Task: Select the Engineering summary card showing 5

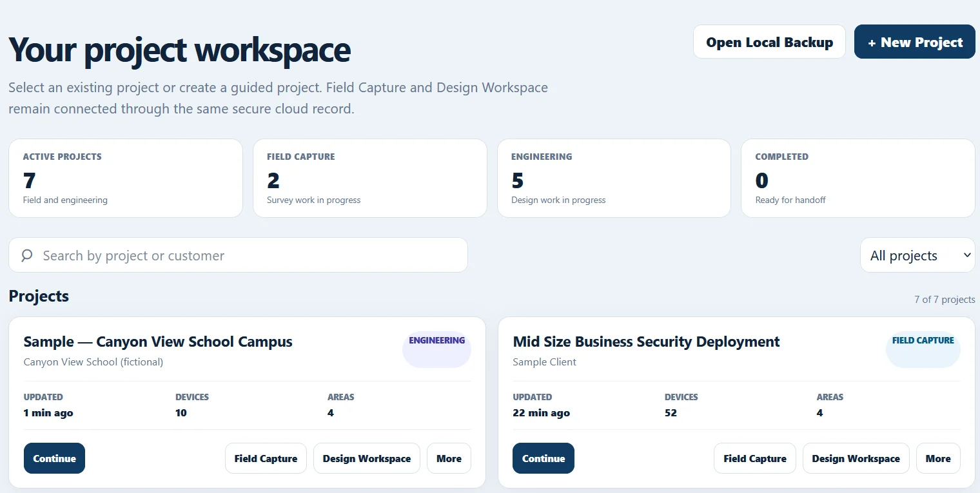Action: click(614, 178)
